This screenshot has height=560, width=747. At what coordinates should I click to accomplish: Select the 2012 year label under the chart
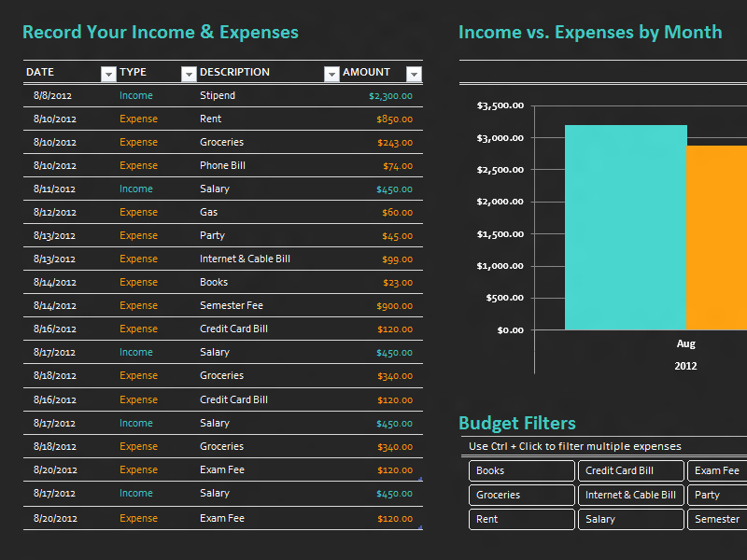[x=685, y=366]
